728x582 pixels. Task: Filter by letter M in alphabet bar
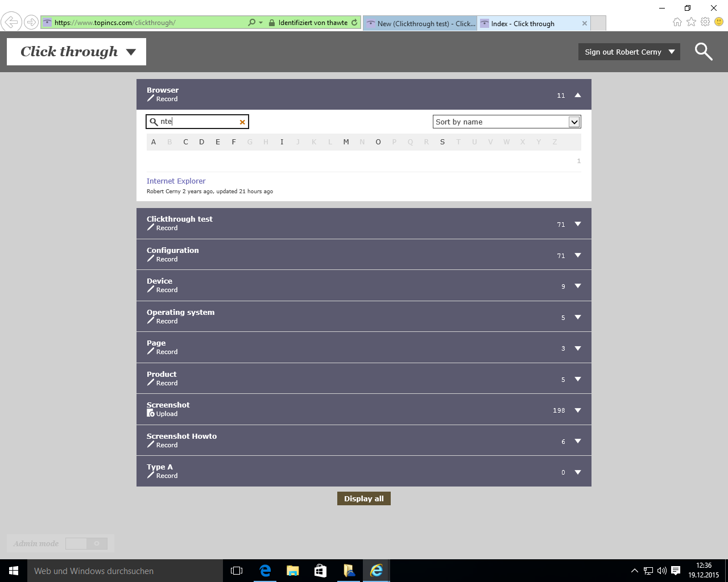[x=346, y=142]
